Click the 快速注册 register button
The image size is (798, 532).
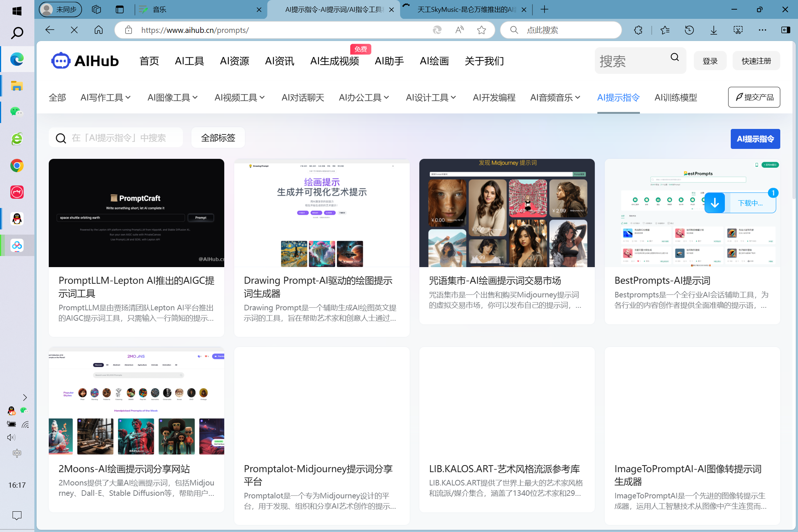pyautogui.click(x=756, y=61)
